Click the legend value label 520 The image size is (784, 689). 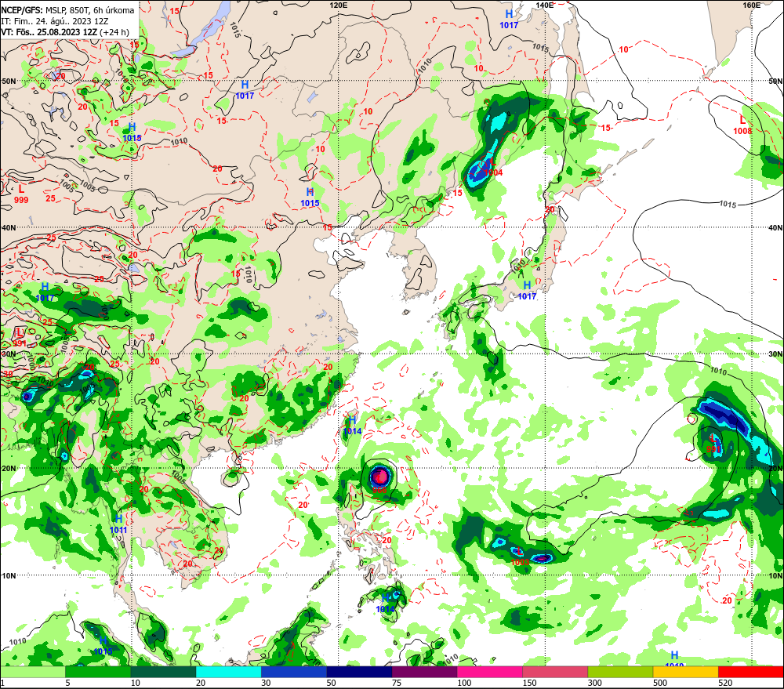725,683
